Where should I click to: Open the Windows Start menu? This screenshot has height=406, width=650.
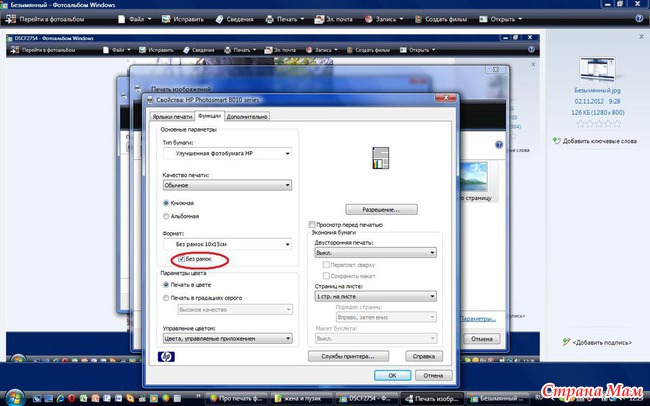15,398
